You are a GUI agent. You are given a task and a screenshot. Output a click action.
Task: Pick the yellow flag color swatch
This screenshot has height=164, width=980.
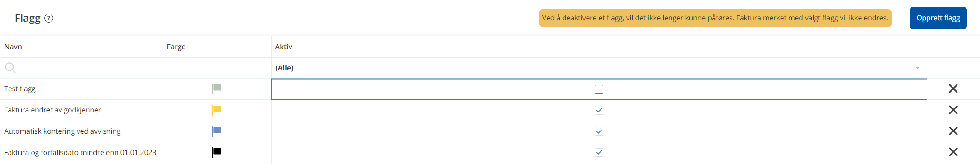coord(217,110)
